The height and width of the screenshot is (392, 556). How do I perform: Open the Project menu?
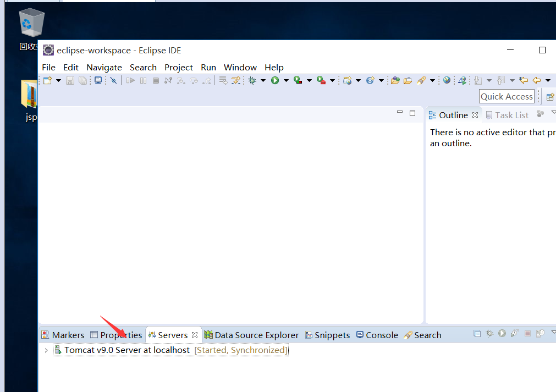[179, 67]
